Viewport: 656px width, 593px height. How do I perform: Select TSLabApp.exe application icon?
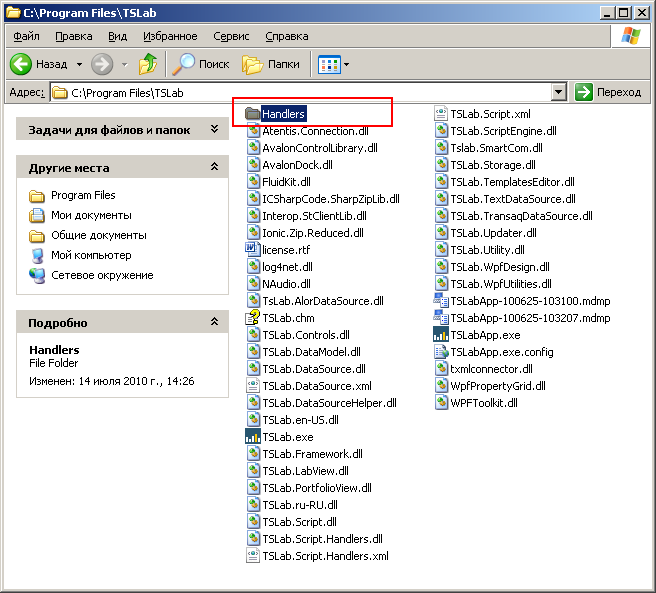tap(441, 335)
